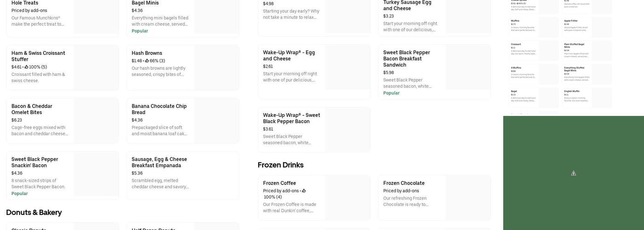This screenshot has width=644, height=230.
Task: Open Sweet Black Pepper Snackin' Bacon item
Action: [34, 162]
